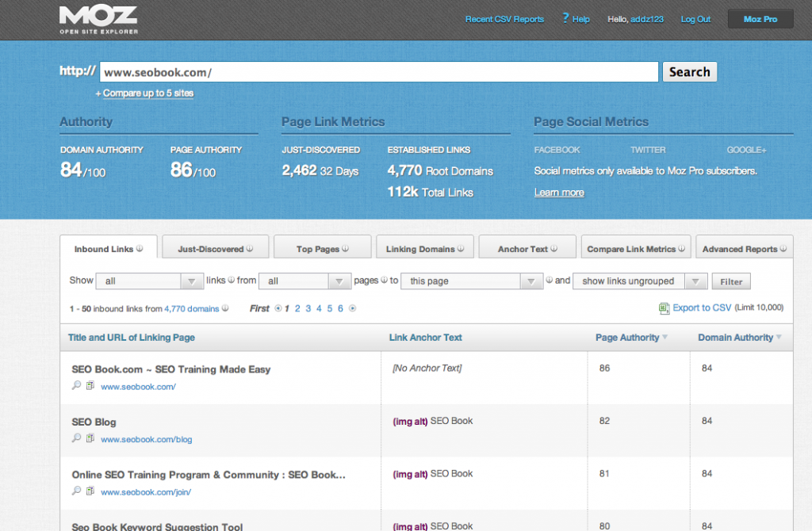Click page icon for SEO Blog row
The width and height of the screenshot is (812, 531).
pyautogui.click(x=90, y=438)
